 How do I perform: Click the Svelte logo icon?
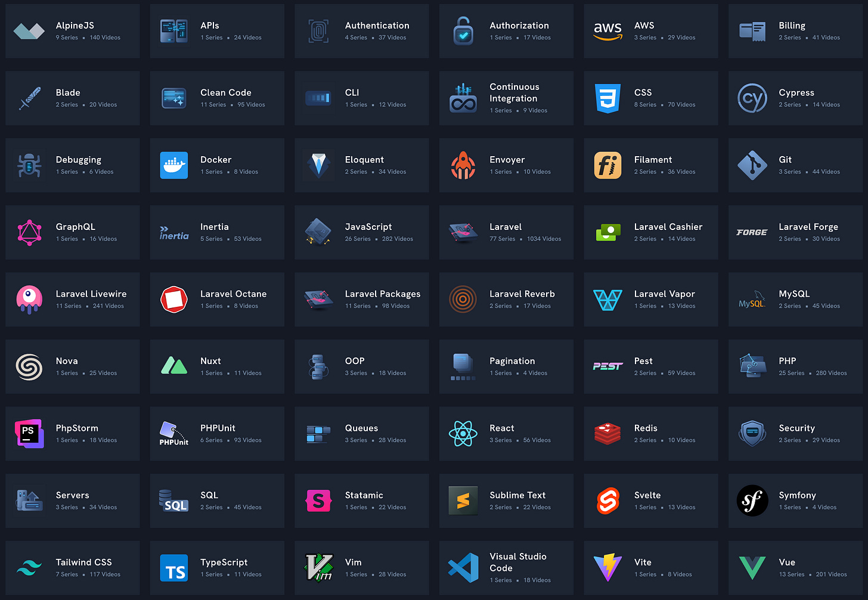tap(607, 501)
